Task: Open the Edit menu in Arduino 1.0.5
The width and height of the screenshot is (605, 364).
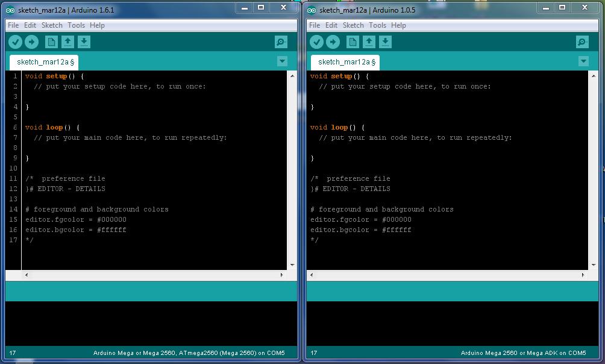Action: [x=331, y=25]
